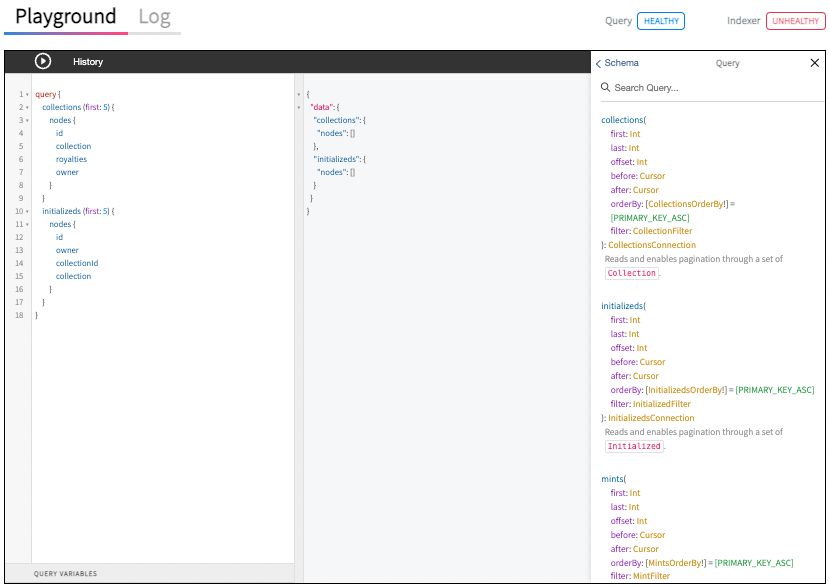Image resolution: width=829 pixels, height=586 pixels.
Task: Collapse the result root JSON object
Action: pyautogui.click(x=299, y=95)
